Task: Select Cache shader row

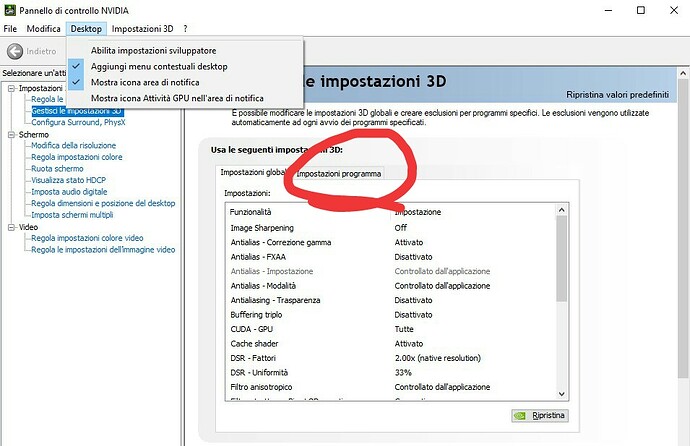Action: point(391,344)
